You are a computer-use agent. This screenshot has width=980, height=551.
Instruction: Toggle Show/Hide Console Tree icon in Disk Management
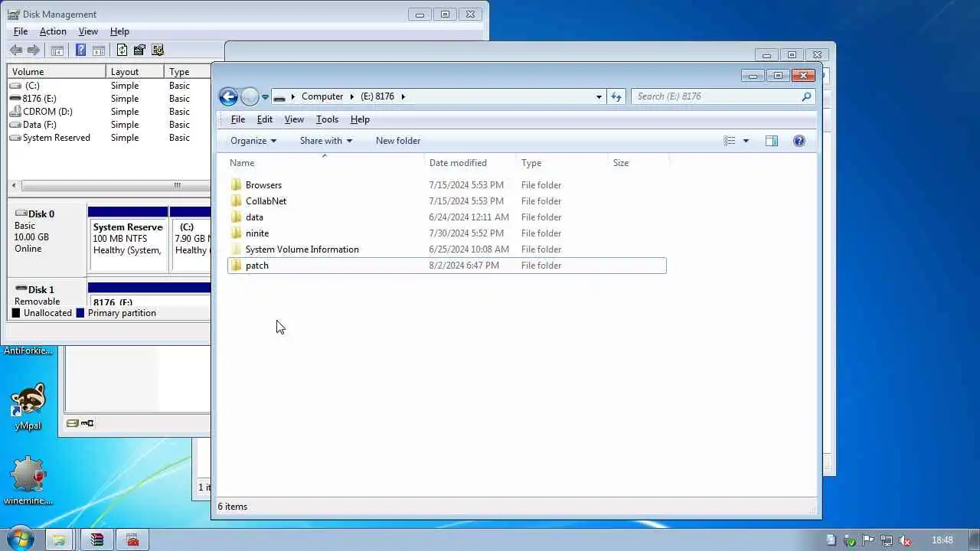(57, 51)
